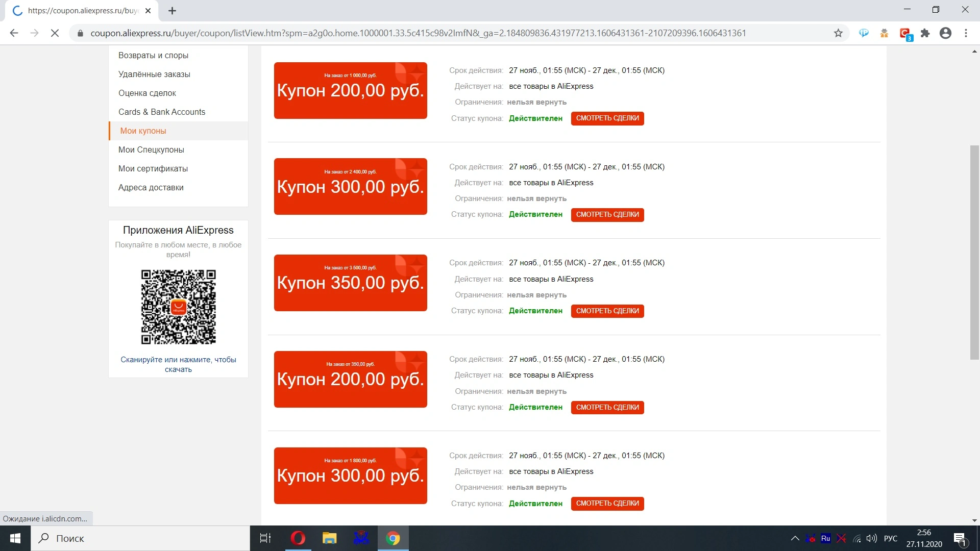Click the blue chat bubble extension icon
This screenshot has width=980, height=551.
(x=864, y=33)
